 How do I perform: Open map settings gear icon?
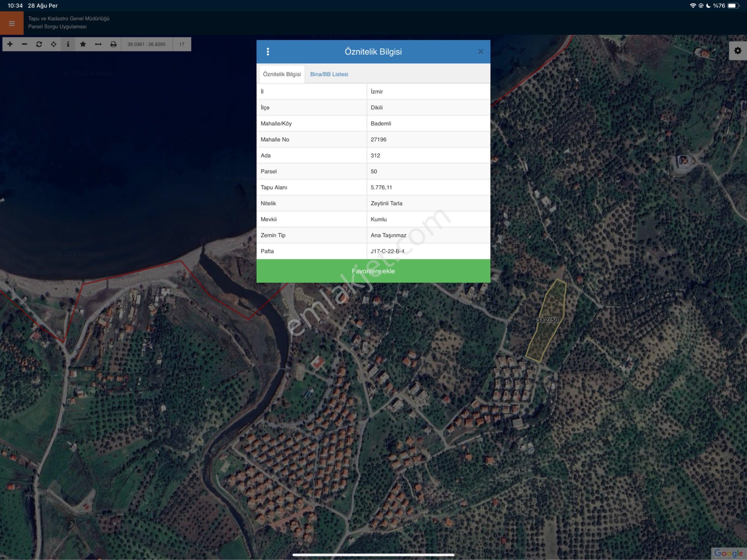(738, 51)
